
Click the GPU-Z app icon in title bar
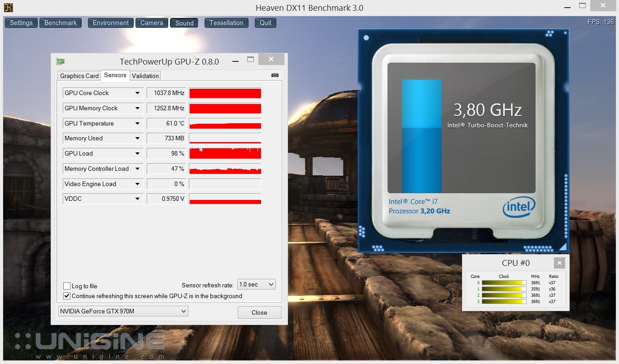click(x=60, y=61)
